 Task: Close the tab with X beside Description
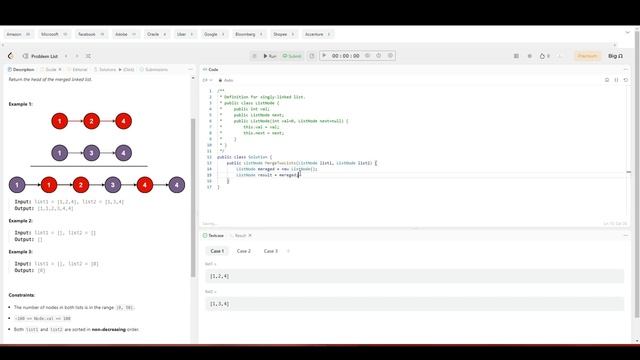tap(60, 70)
